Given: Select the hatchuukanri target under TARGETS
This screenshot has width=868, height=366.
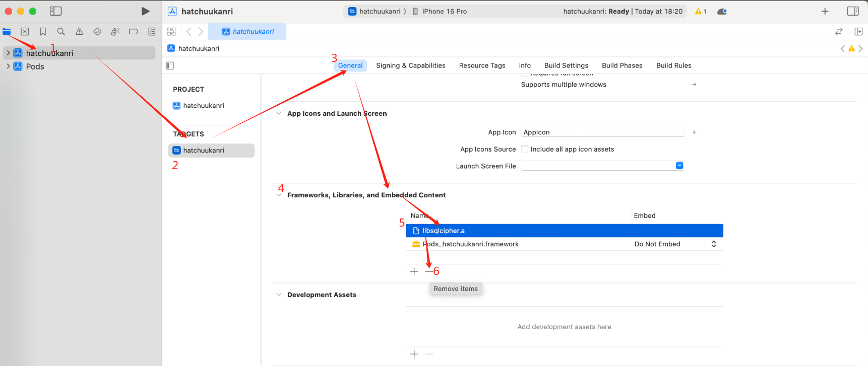Looking at the screenshot, I should pos(211,151).
